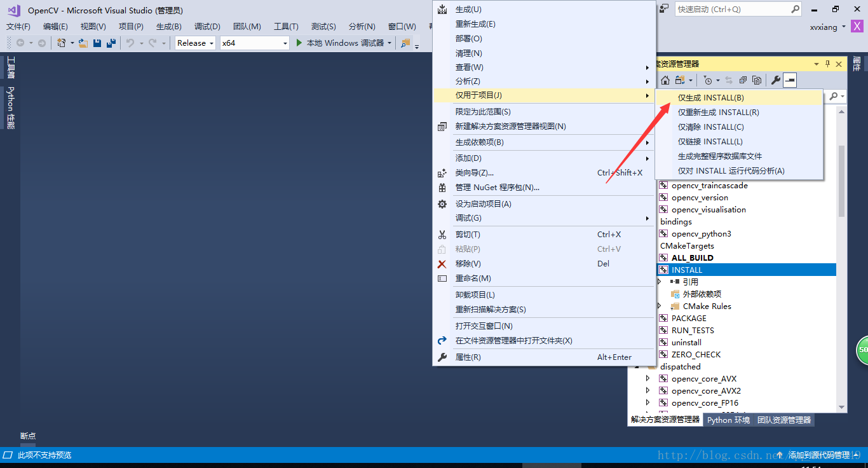Click the xvxiang account avatar icon

[x=857, y=26]
